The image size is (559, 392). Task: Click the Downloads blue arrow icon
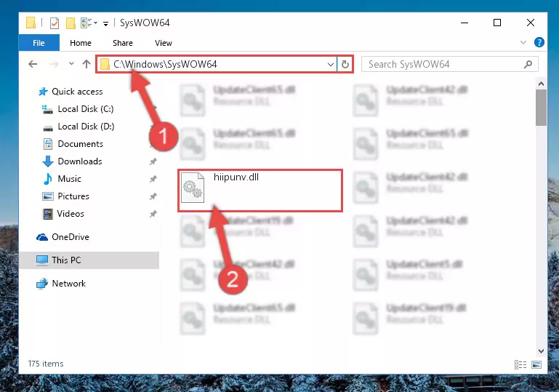(48, 161)
